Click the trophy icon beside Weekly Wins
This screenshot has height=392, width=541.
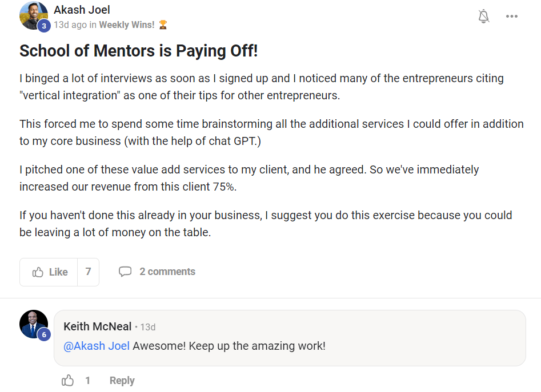click(163, 25)
